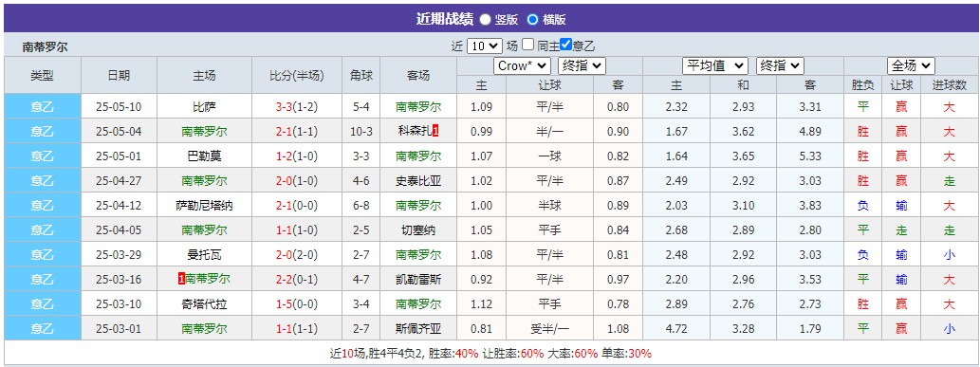980x367 pixels.
Task: Click the score 3-3(1-2)
Action: 297,107
